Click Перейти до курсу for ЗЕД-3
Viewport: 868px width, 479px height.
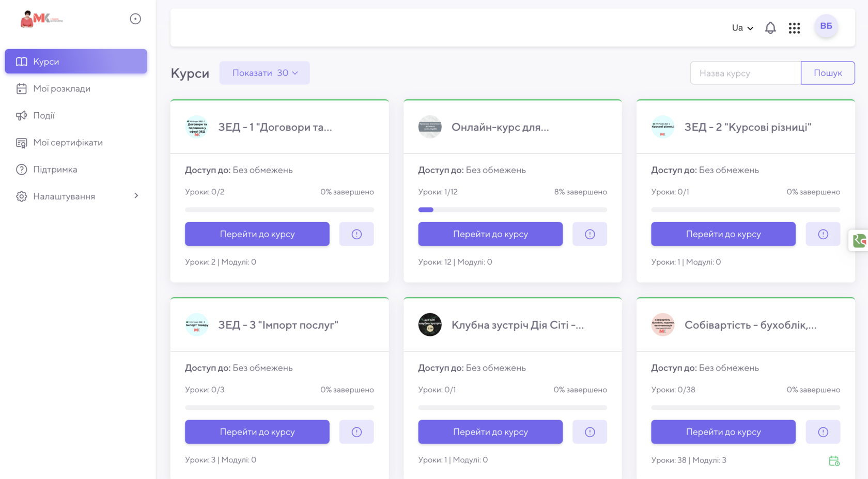[x=257, y=432]
